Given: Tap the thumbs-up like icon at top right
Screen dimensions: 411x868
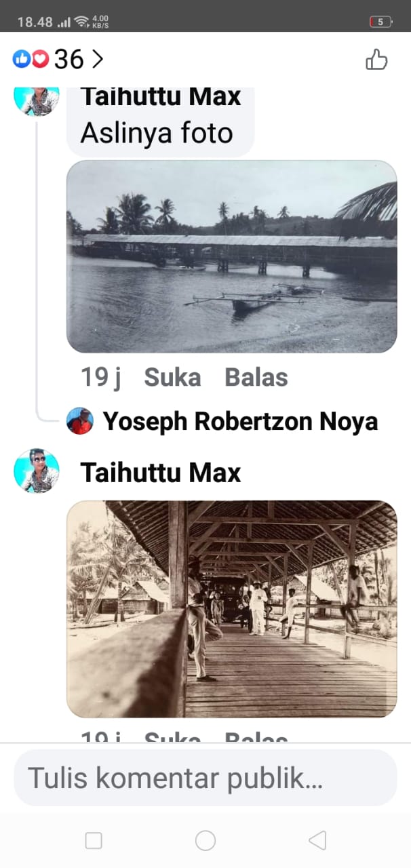Looking at the screenshot, I should coord(376,60).
